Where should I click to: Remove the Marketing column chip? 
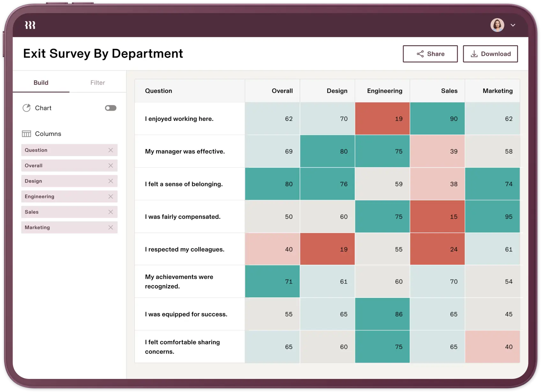click(111, 227)
